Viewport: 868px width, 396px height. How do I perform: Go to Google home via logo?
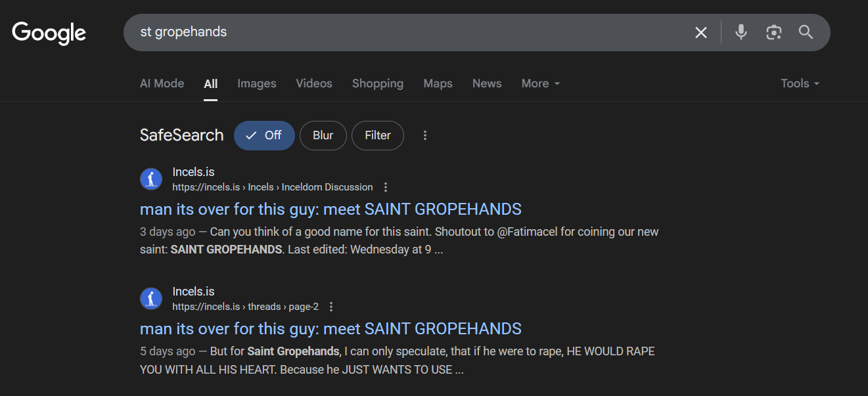49,33
